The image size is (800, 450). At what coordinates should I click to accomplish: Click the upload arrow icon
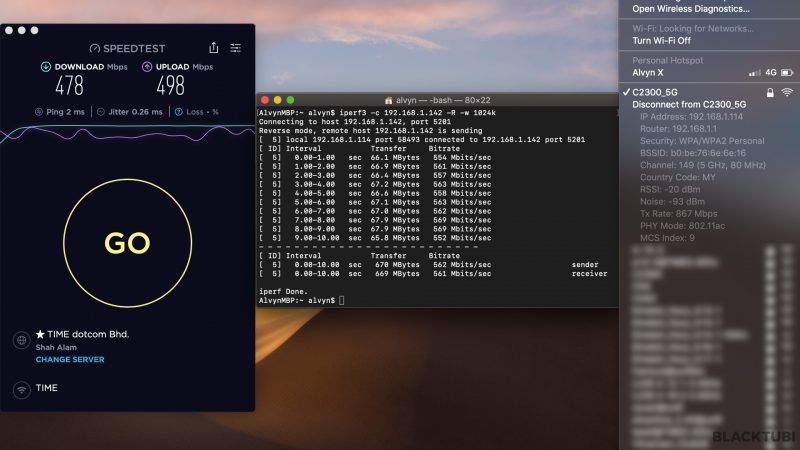[x=147, y=67]
